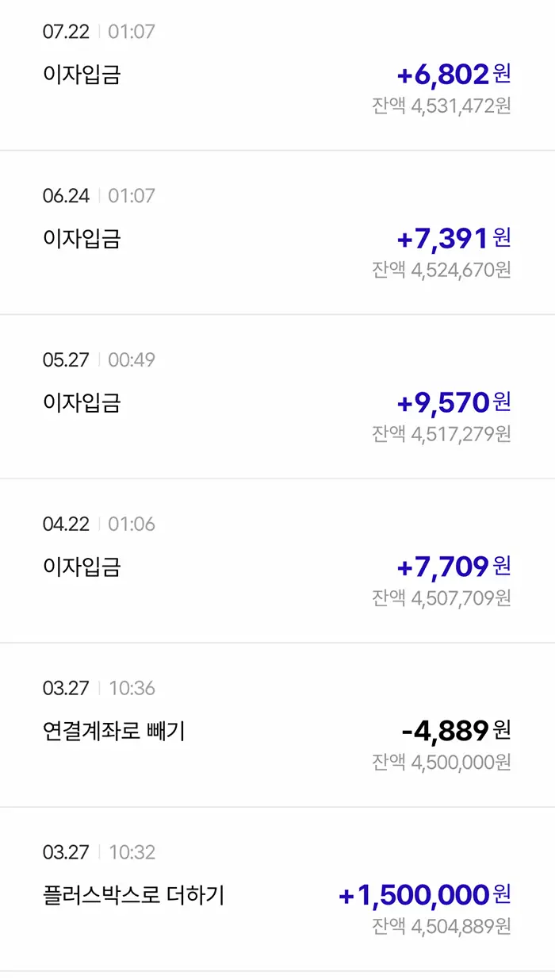This screenshot has width=555, height=980.
Task: Click the balance 잔액 4,504,889원 text
Action: [x=444, y=925]
